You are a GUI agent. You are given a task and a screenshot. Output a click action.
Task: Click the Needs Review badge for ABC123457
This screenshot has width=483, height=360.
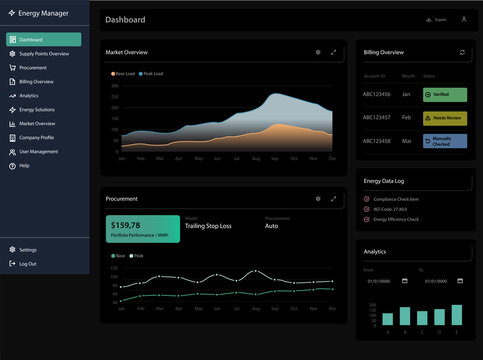(445, 118)
